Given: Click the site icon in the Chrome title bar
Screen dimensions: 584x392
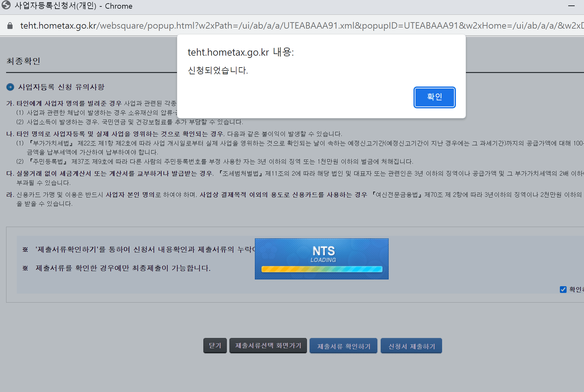Looking at the screenshot, I should (x=6, y=5).
